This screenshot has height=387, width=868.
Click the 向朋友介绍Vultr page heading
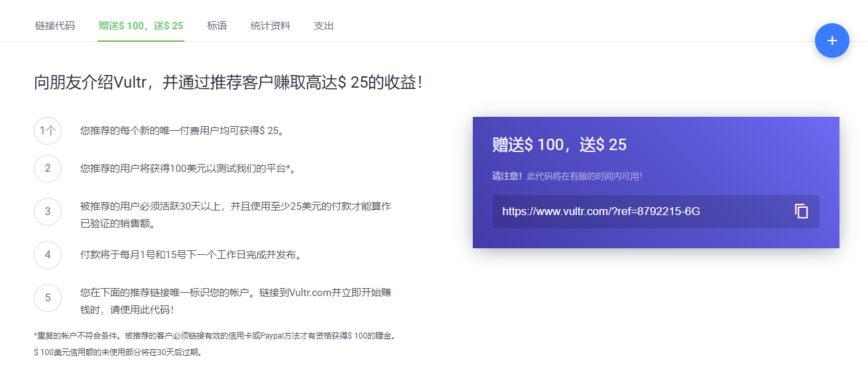228,83
